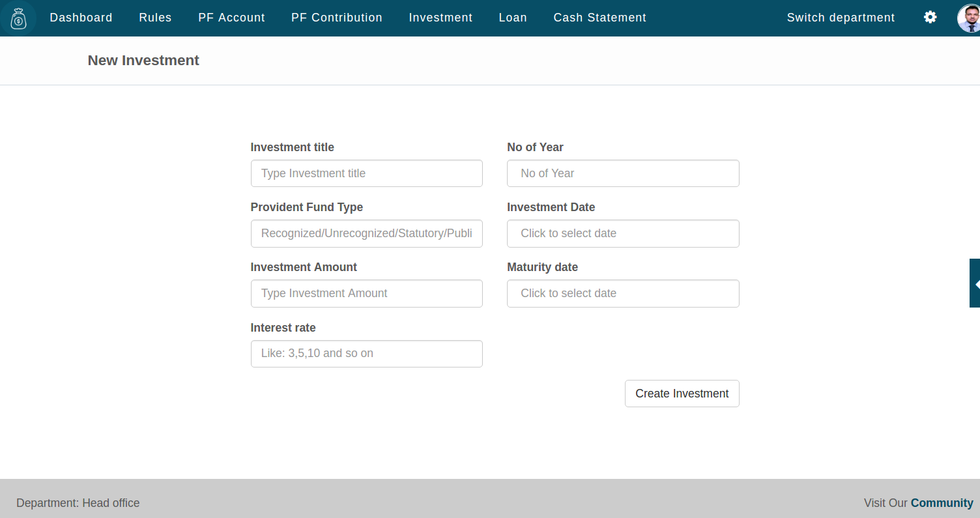Select the Investment menu item
980x518 pixels.
[440, 18]
